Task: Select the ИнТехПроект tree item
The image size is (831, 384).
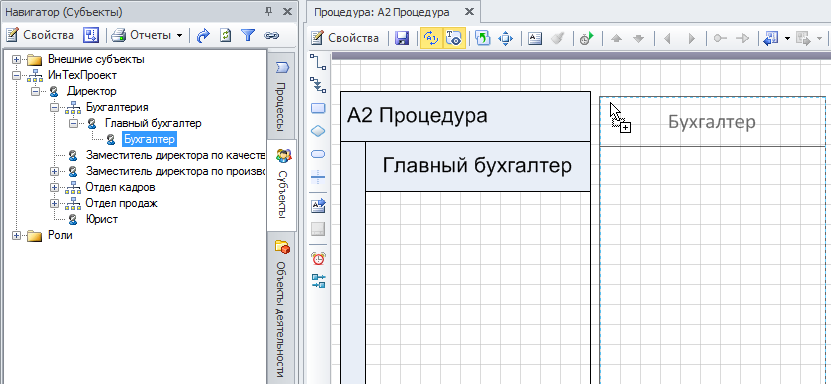Action: [x=82, y=75]
